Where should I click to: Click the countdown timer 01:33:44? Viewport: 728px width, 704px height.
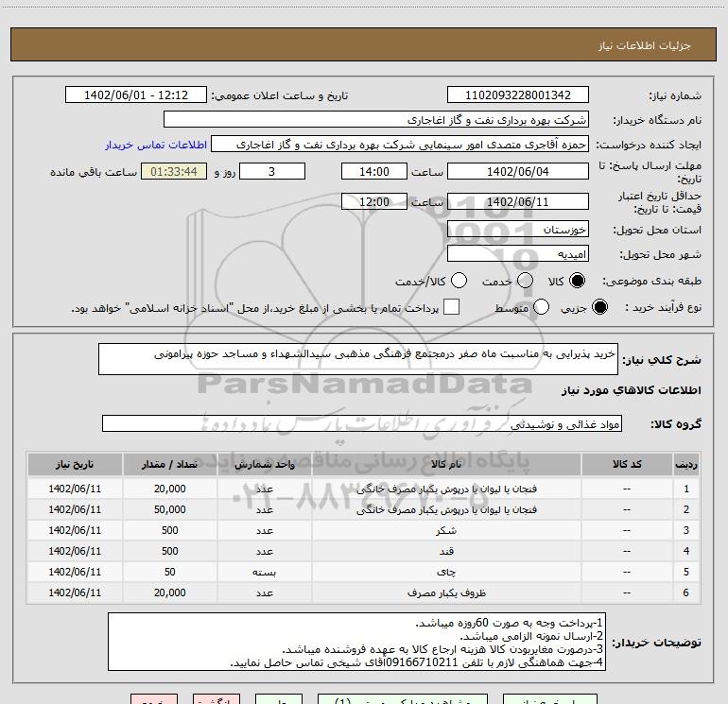[174, 171]
